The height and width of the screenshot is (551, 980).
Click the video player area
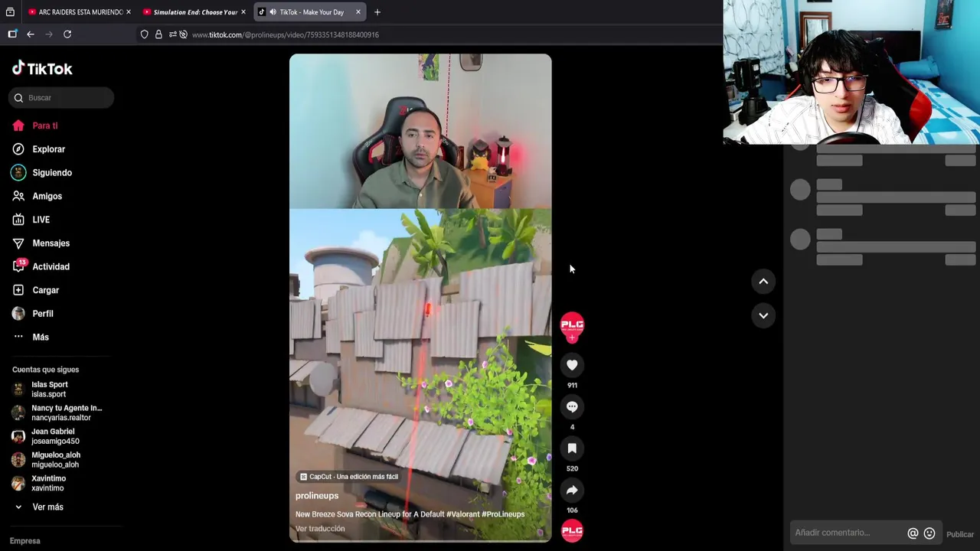point(420,298)
